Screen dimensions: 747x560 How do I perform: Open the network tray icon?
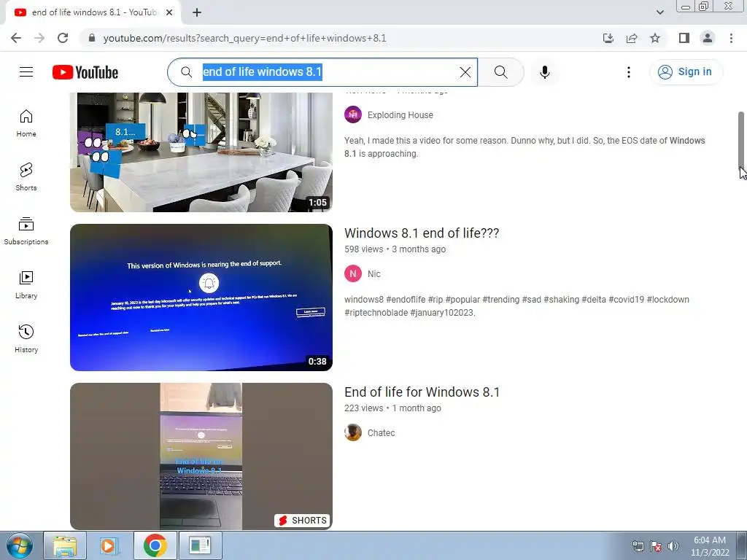[638, 546]
